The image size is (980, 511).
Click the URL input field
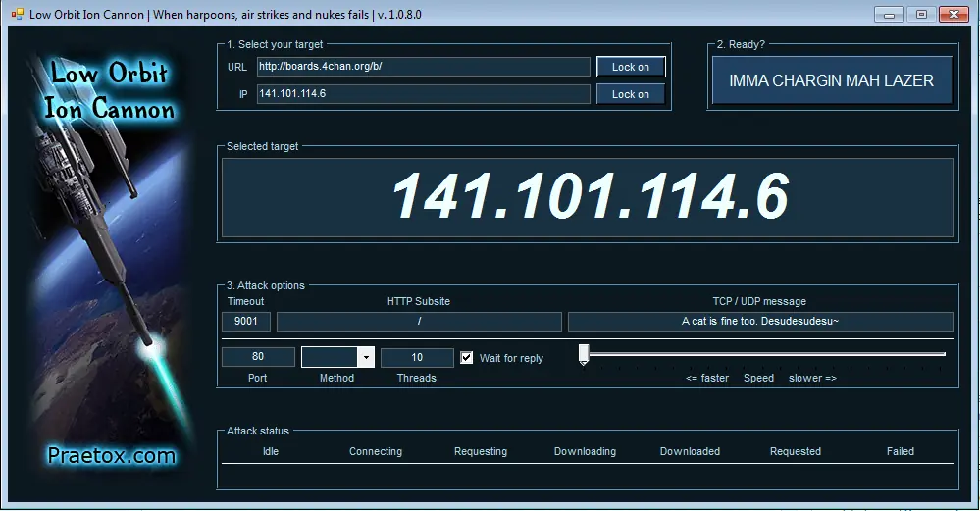[x=423, y=67]
